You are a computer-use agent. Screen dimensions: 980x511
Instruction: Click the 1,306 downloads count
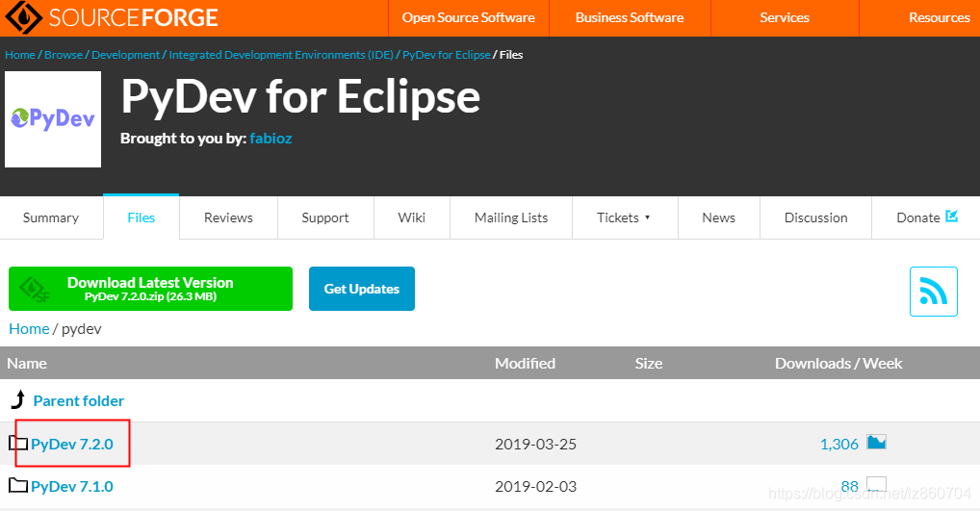click(x=838, y=445)
